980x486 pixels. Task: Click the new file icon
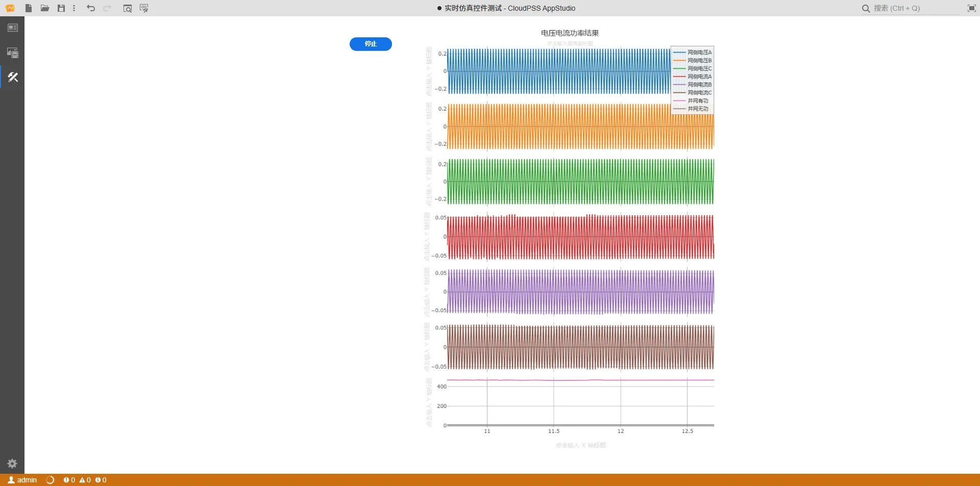coord(29,8)
